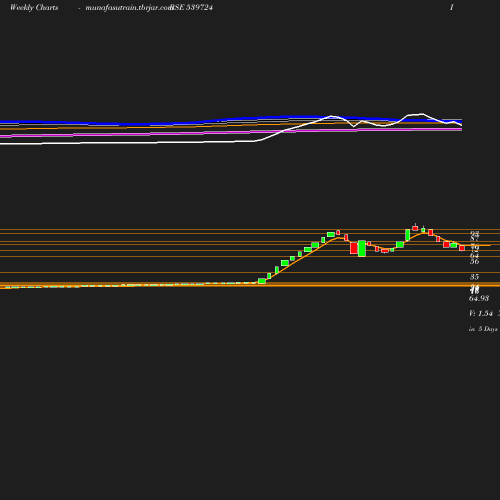Click the first green candle at the breakout start

[262, 281]
